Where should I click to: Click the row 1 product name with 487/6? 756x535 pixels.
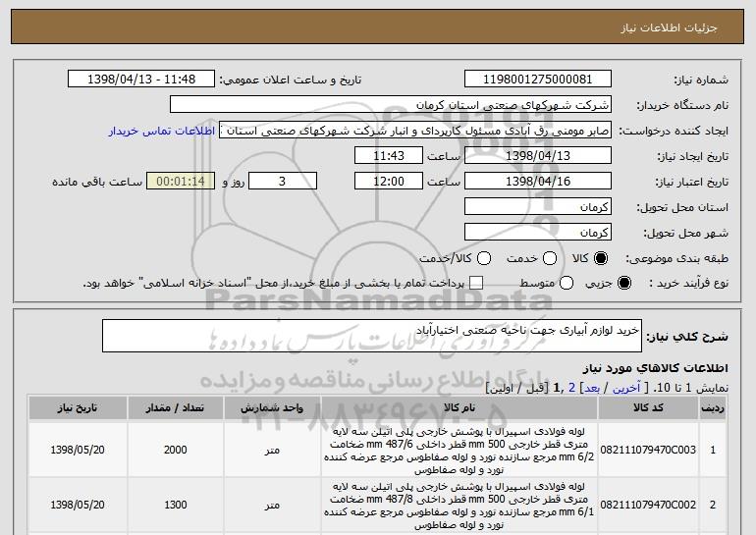[459, 451]
